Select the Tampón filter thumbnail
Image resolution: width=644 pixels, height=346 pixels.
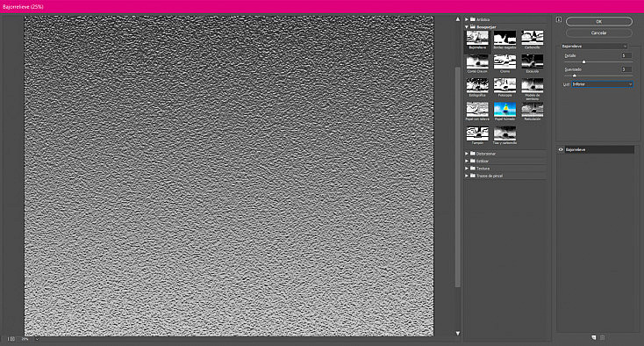click(477, 133)
